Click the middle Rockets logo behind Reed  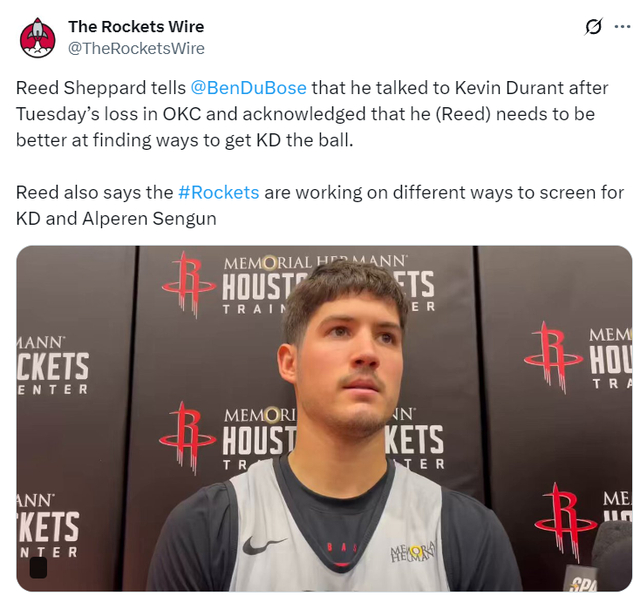187,438
